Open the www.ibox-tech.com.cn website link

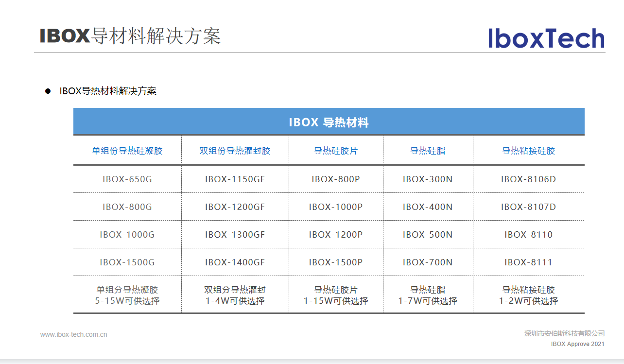point(74,334)
